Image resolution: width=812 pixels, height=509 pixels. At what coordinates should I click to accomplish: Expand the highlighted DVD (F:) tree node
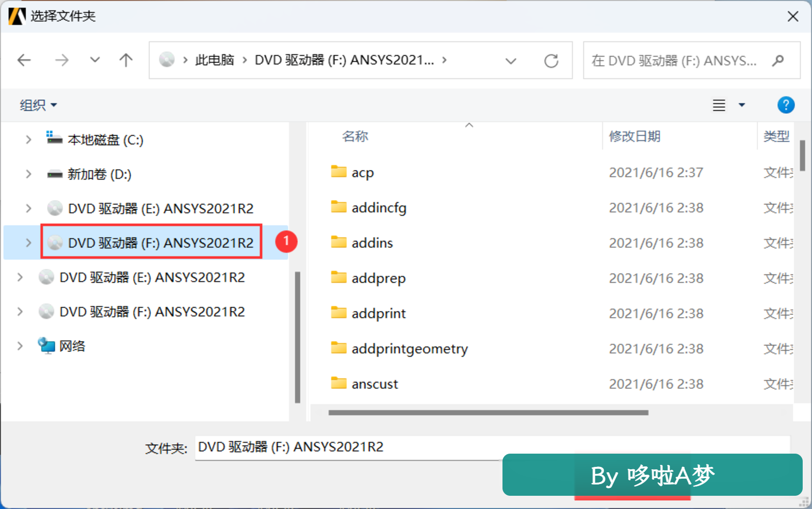click(28, 242)
